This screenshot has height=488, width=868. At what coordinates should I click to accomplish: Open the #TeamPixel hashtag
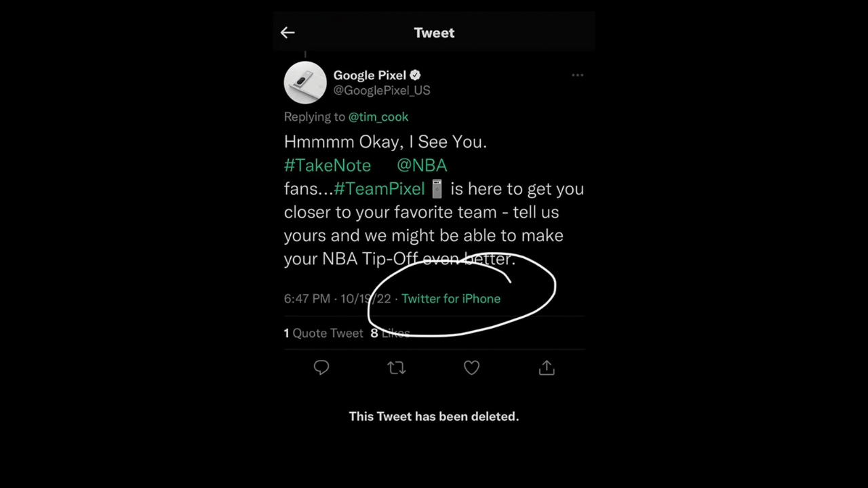pyautogui.click(x=379, y=188)
